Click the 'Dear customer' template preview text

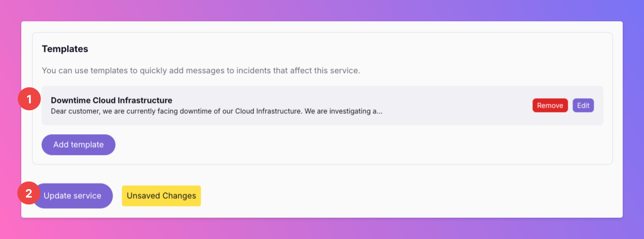(x=216, y=111)
